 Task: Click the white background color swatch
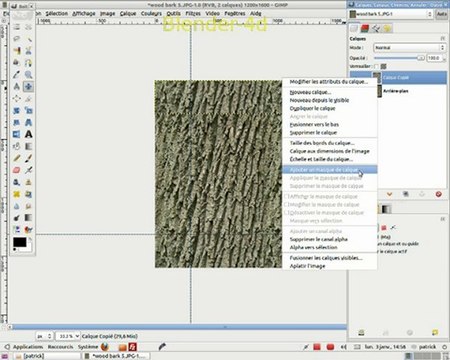coord(29,247)
